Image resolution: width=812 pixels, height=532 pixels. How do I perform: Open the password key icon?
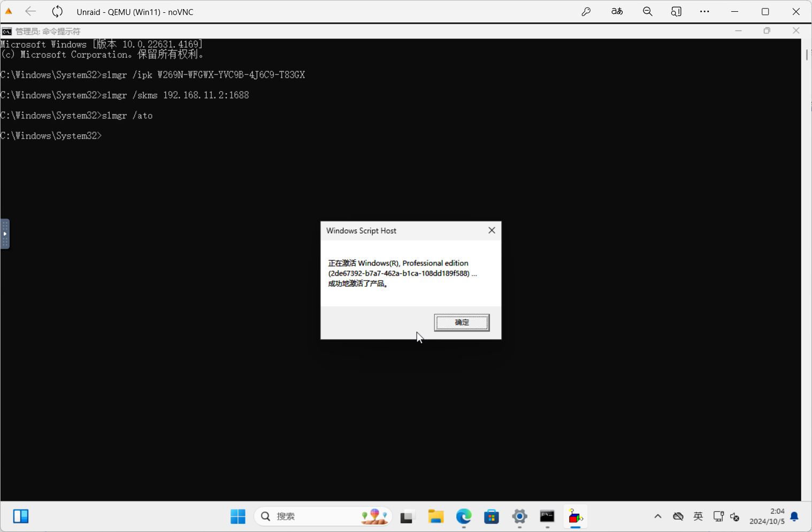pyautogui.click(x=586, y=12)
